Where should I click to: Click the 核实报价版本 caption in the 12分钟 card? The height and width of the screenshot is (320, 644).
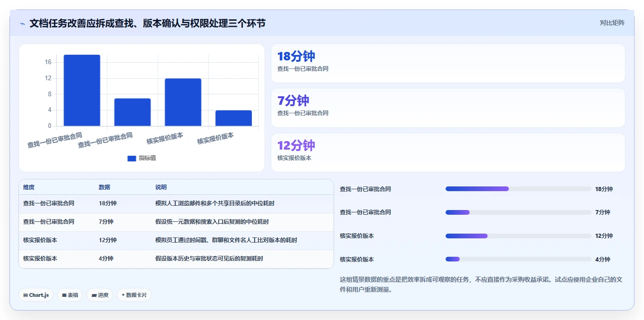point(294,158)
